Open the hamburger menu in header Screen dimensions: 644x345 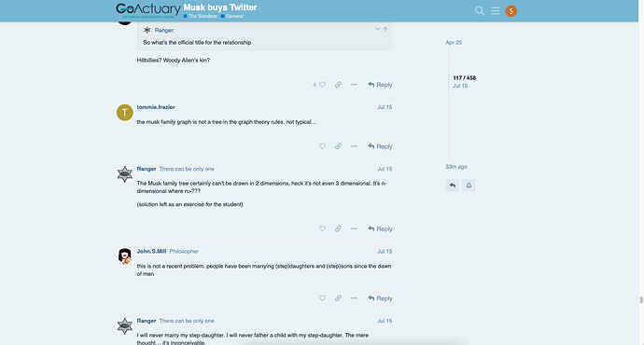(x=496, y=10)
